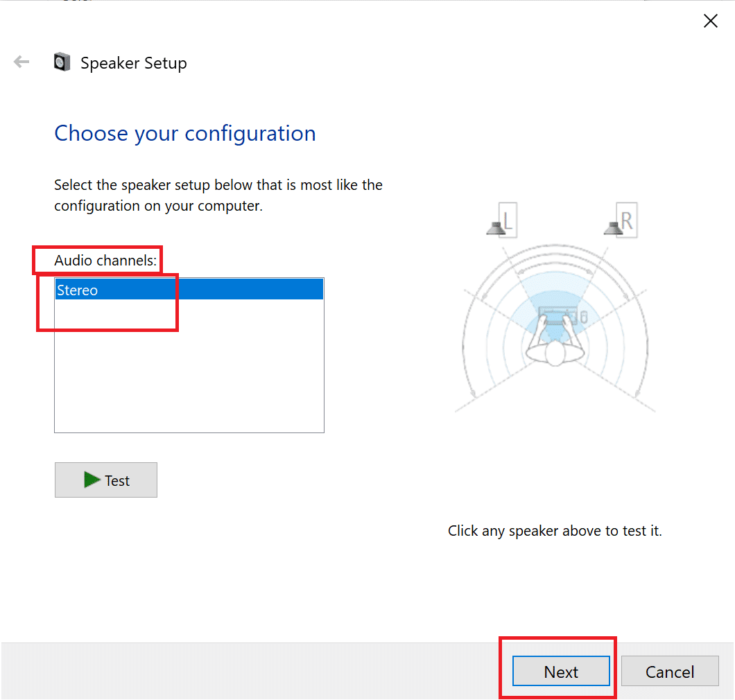Image resolution: width=735 pixels, height=700 pixels.
Task: Click the empty area of the channels list
Action: (189, 374)
